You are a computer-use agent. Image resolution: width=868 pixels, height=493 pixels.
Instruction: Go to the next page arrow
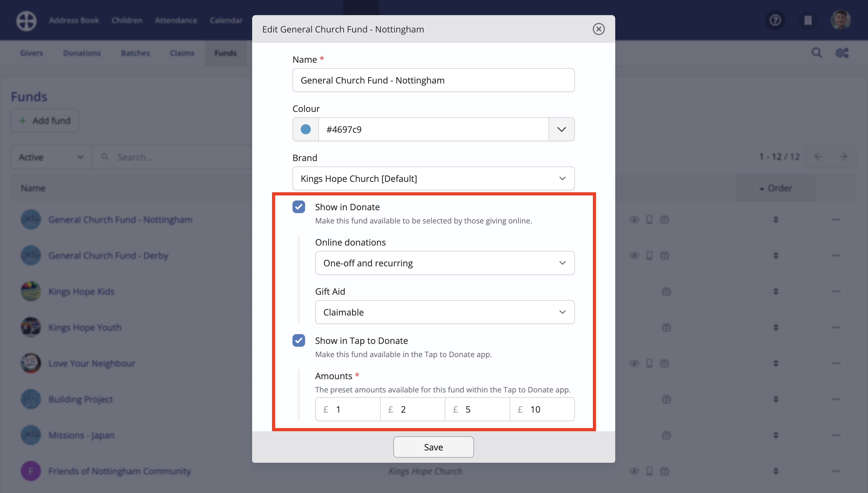pos(843,157)
